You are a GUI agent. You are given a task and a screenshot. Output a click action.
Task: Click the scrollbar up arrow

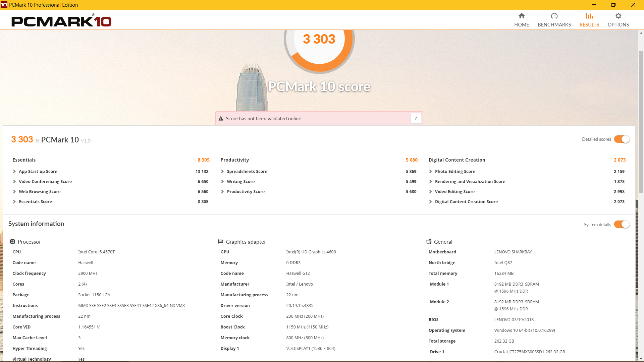[x=641, y=33]
